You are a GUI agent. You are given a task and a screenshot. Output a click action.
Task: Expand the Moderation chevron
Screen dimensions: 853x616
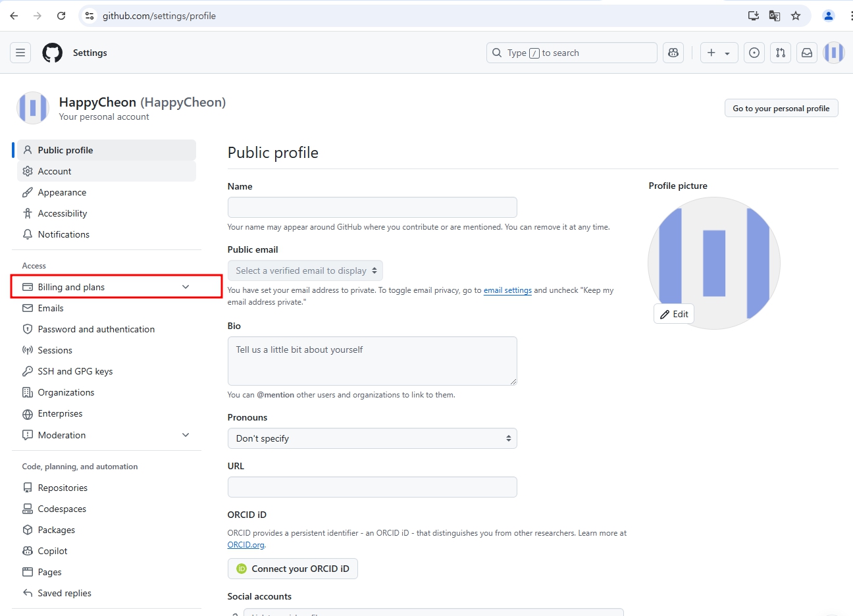click(186, 435)
